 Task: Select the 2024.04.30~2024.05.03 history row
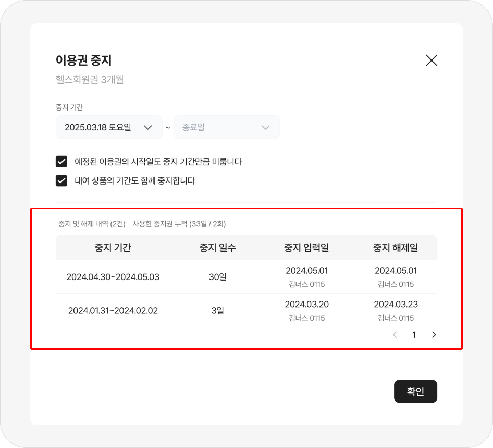pos(113,277)
